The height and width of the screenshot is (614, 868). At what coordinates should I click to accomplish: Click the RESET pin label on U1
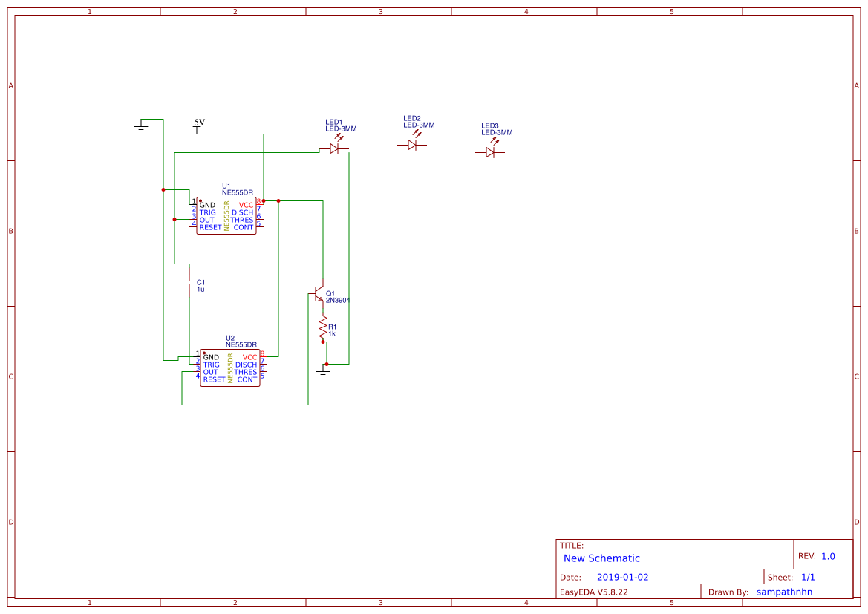(x=210, y=227)
